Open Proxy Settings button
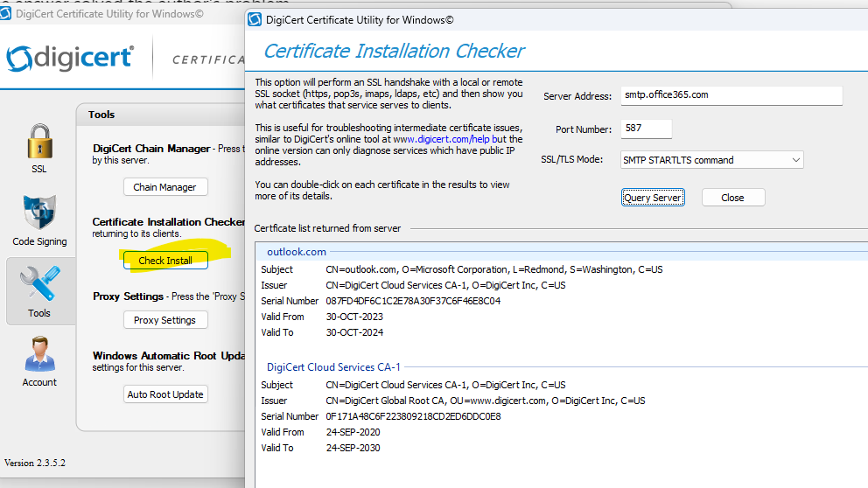Viewport: 868px width, 488px height. pos(165,320)
